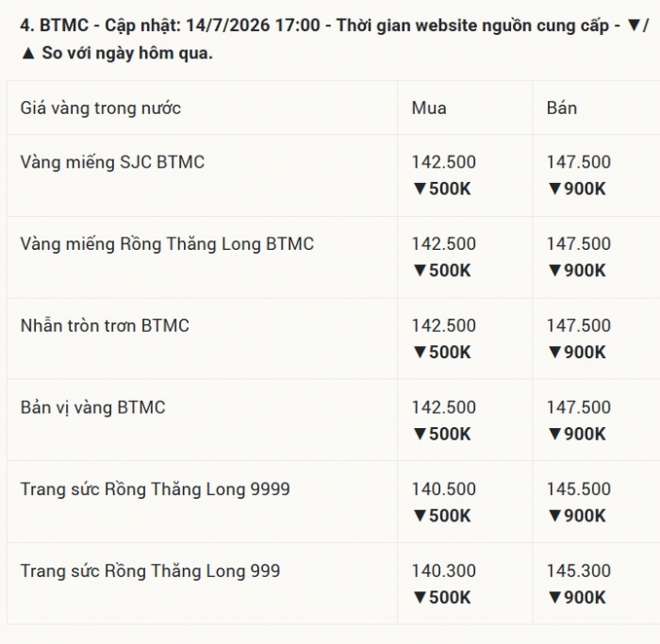Click the down-arrow 900K under SJC BTMC sell
This screenshot has height=644, width=660.
tap(577, 189)
